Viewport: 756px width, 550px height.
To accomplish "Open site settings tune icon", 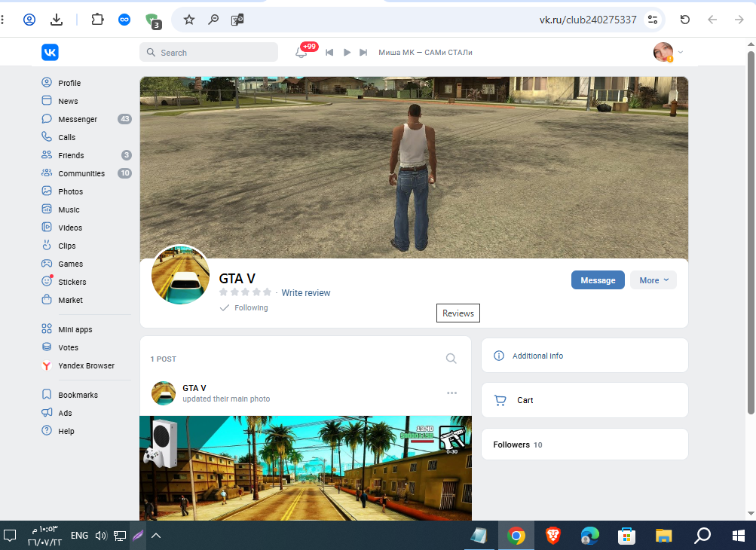I will pos(652,20).
